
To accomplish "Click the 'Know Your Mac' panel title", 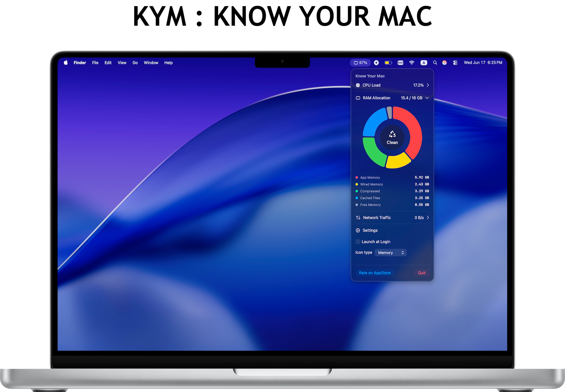I will [x=370, y=76].
